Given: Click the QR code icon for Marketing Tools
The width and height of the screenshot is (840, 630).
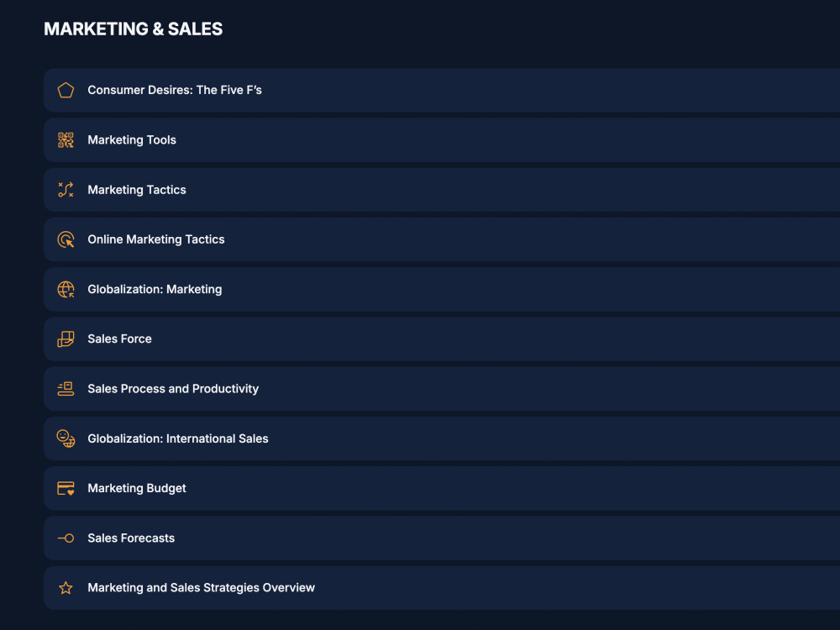Looking at the screenshot, I should coord(66,139).
